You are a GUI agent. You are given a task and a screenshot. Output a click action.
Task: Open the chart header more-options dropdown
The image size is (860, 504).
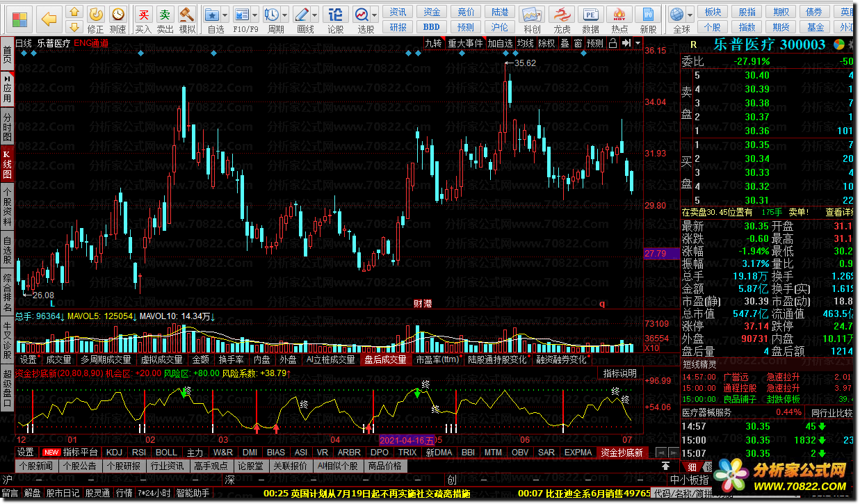tap(638, 43)
